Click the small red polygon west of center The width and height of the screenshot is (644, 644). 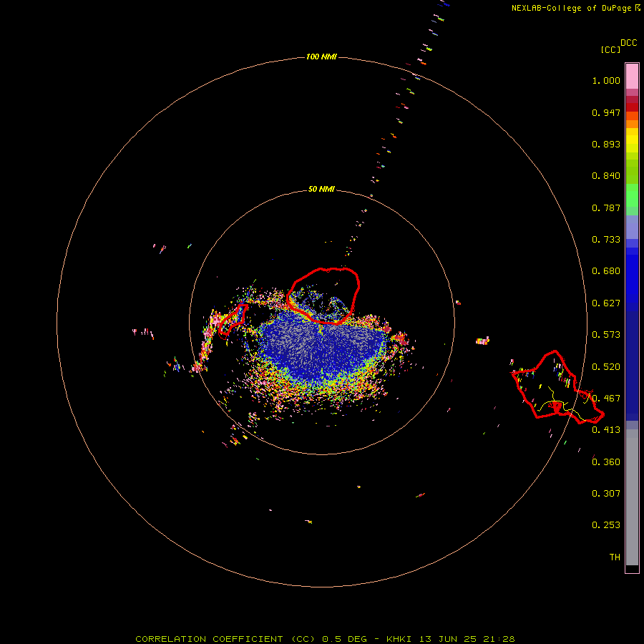tap(233, 320)
